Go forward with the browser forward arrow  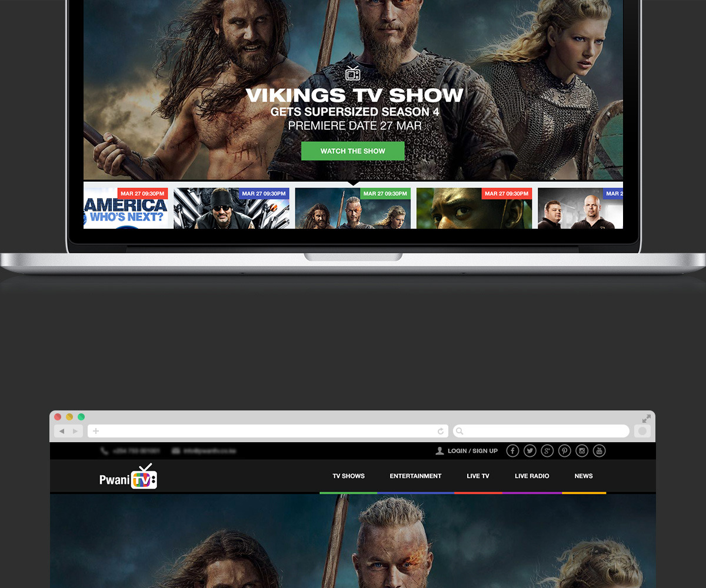click(x=75, y=431)
